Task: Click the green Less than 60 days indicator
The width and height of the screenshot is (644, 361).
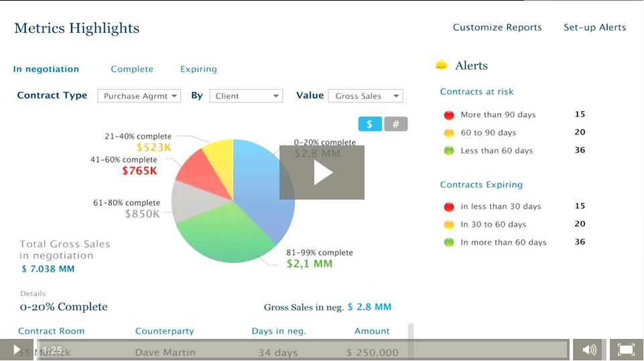Action: pyautogui.click(x=449, y=151)
